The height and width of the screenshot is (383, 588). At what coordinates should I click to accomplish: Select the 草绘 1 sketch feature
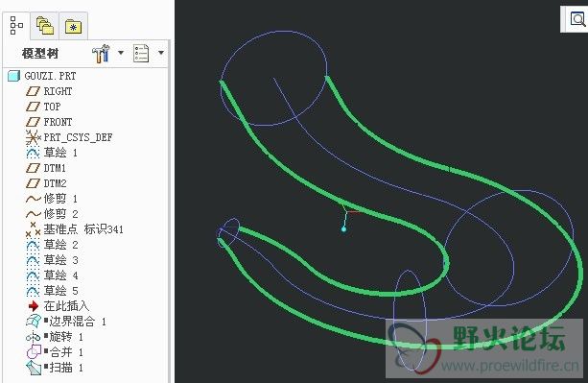52,153
